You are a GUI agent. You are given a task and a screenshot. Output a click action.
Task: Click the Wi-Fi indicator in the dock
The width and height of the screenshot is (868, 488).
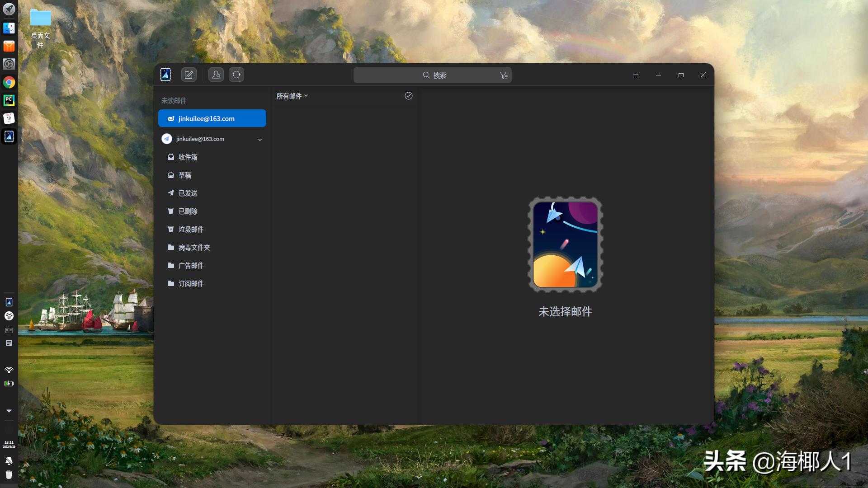(9, 370)
